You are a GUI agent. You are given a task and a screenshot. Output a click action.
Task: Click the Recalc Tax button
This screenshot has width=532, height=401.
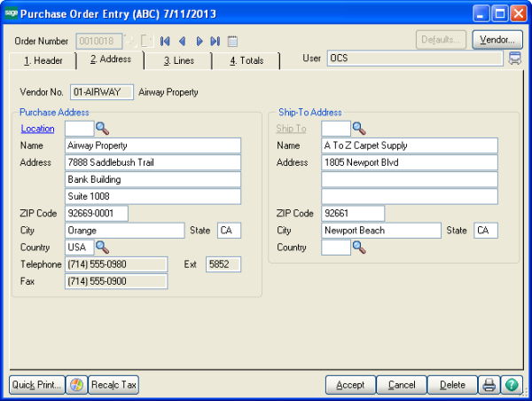coord(113,385)
